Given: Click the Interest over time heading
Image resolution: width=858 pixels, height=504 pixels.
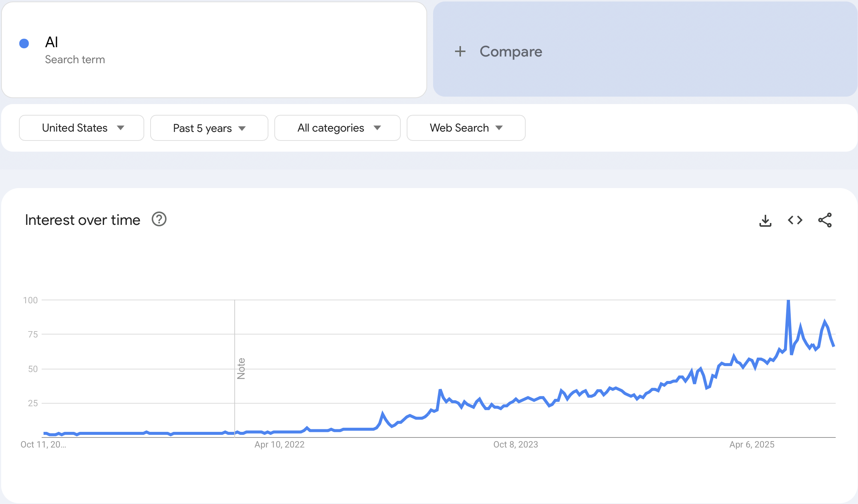Looking at the screenshot, I should point(83,220).
